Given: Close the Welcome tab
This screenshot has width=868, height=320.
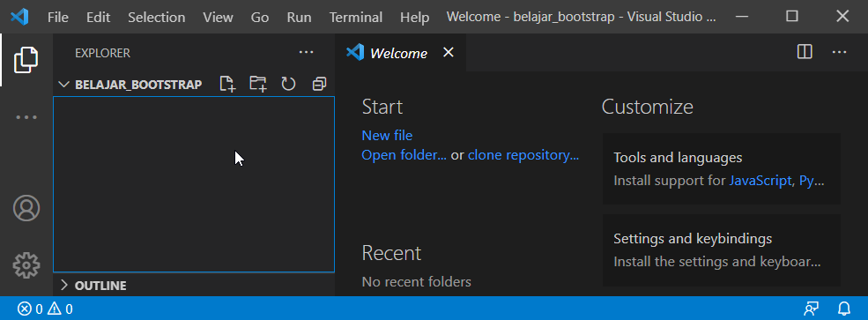Looking at the screenshot, I should (x=449, y=52).
